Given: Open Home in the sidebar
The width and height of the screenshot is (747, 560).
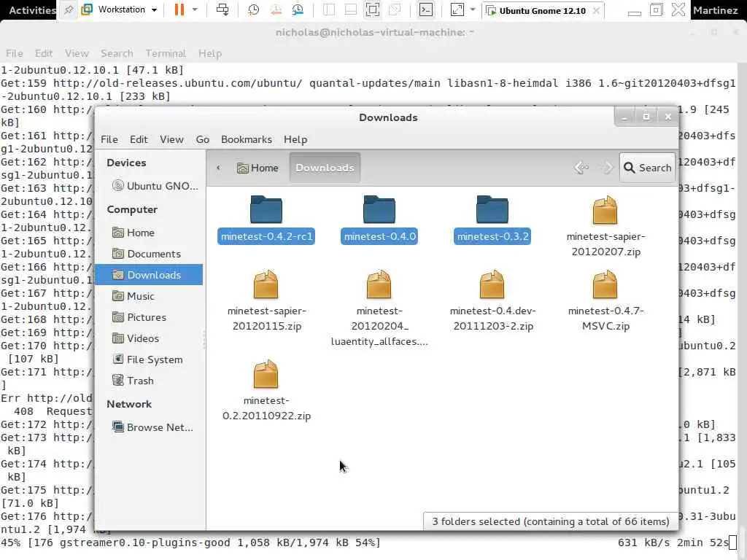Looking at the screenshot, I should point(133,233).
